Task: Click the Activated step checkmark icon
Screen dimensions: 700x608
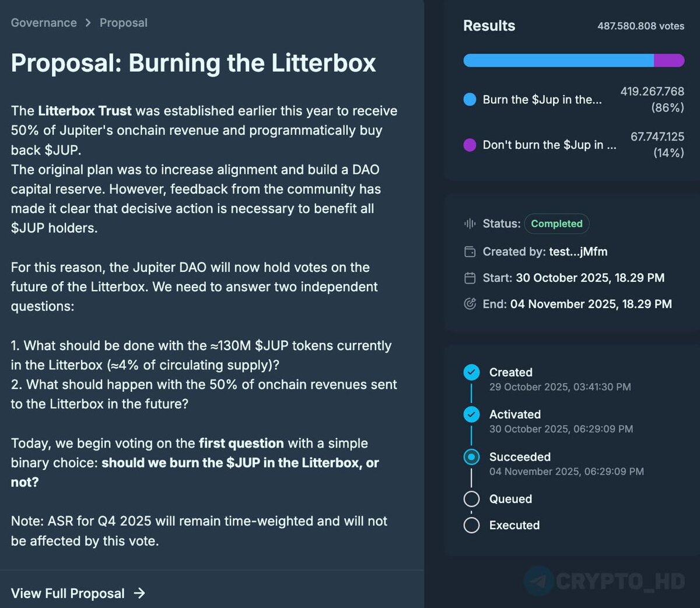Action: 471,414
